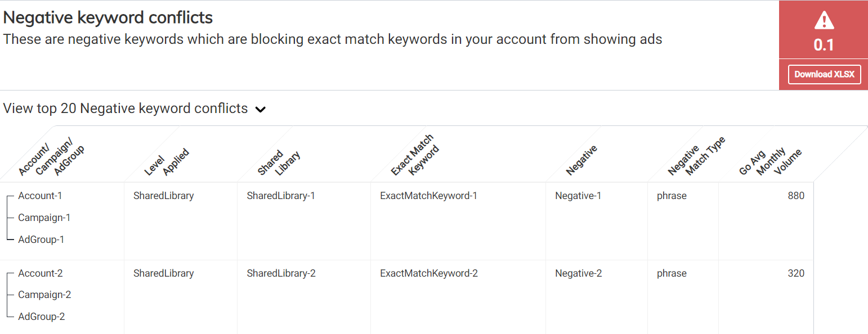Click the Negative Match Type column header
Image resolution: width=868 pixels, height=334 pixels.
697,156
